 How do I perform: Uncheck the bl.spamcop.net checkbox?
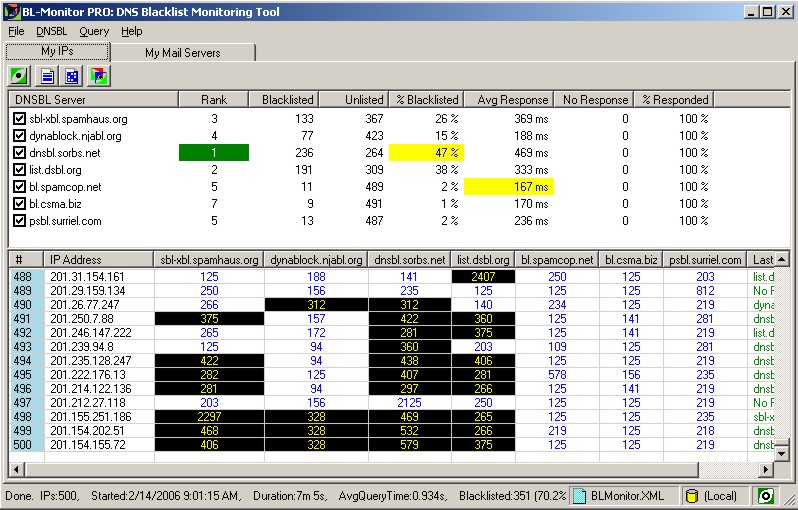click(19, 187)
